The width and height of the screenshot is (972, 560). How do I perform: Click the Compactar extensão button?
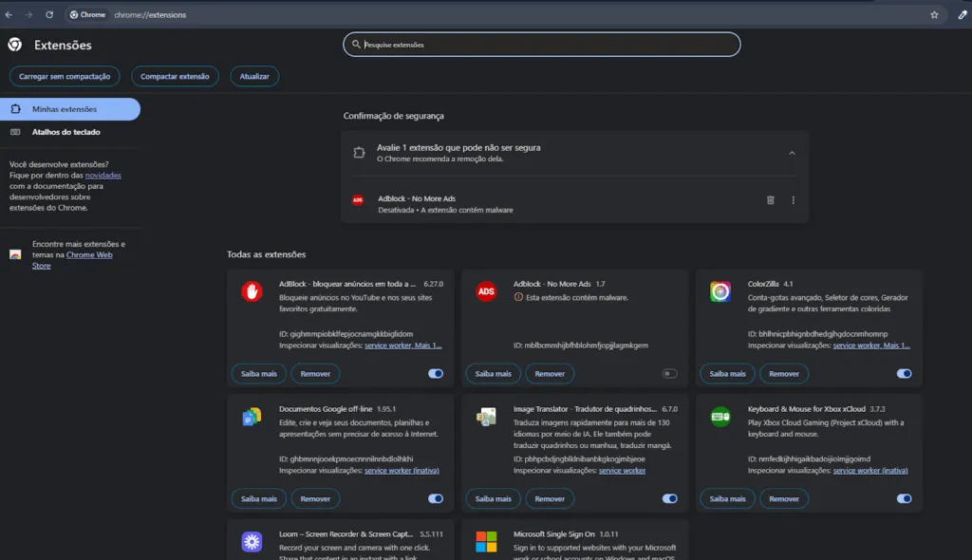coord(175,76)
